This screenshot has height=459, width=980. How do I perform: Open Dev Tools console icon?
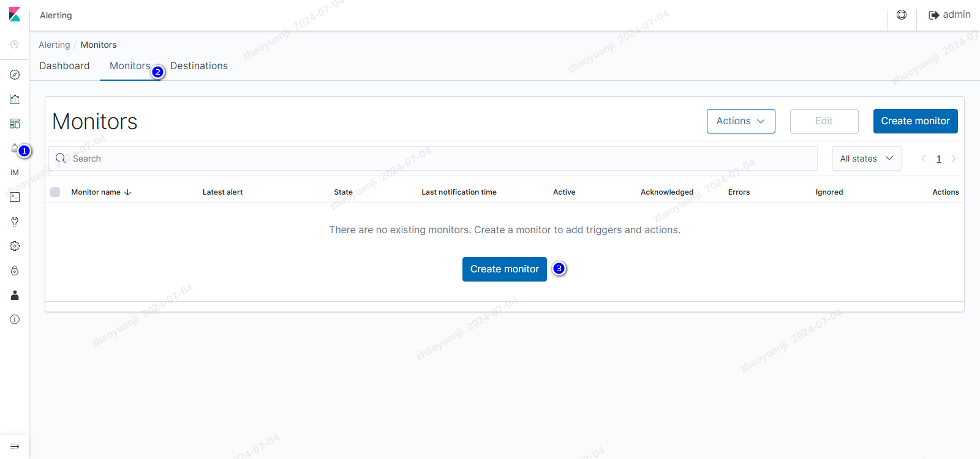[x=15, y=197]
